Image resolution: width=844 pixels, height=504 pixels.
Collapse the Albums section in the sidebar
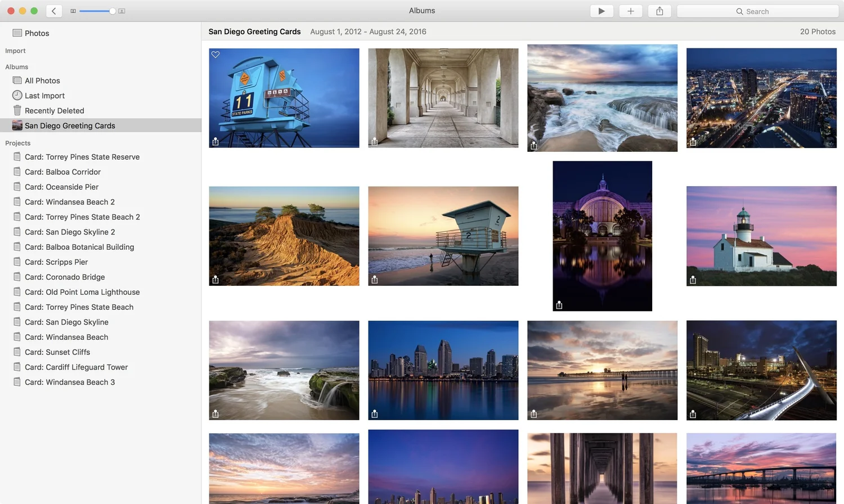point(17,67)
